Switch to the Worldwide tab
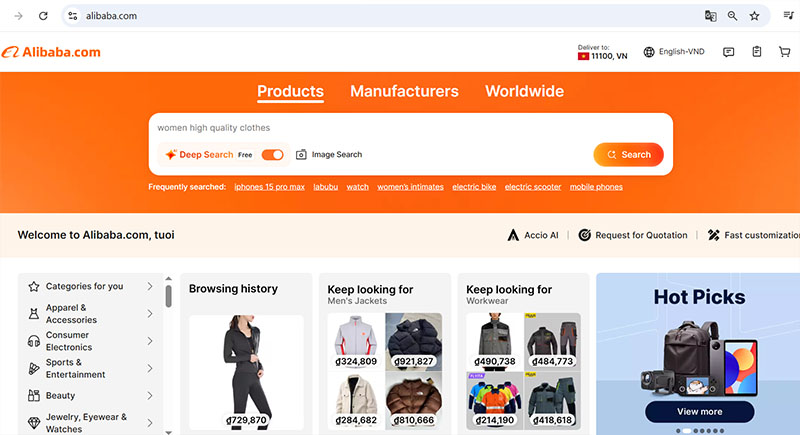This screenshot has height=435, width=800. pyautogui.click(x=524, y=91)
